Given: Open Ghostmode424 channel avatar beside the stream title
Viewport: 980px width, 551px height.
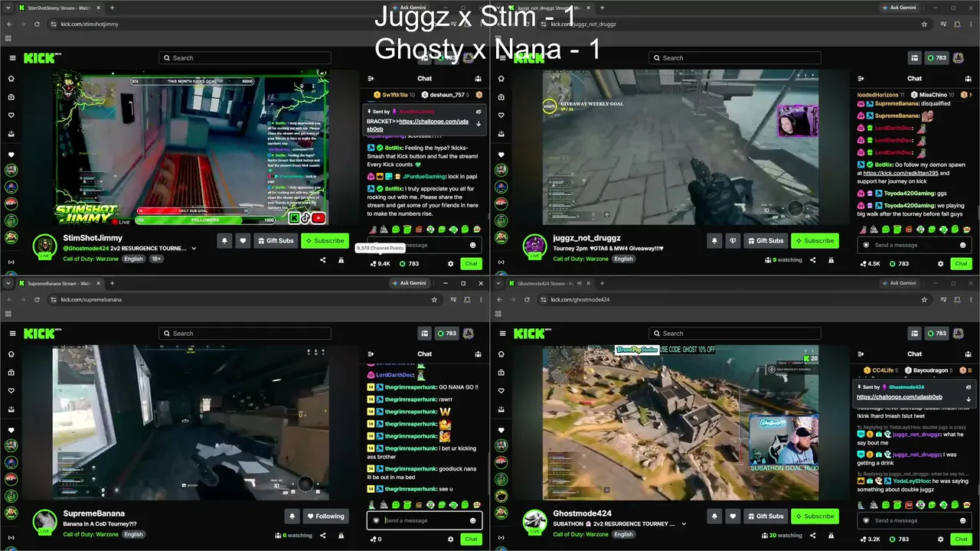Looking at the screenshot, I should click(x=534, y=521).
